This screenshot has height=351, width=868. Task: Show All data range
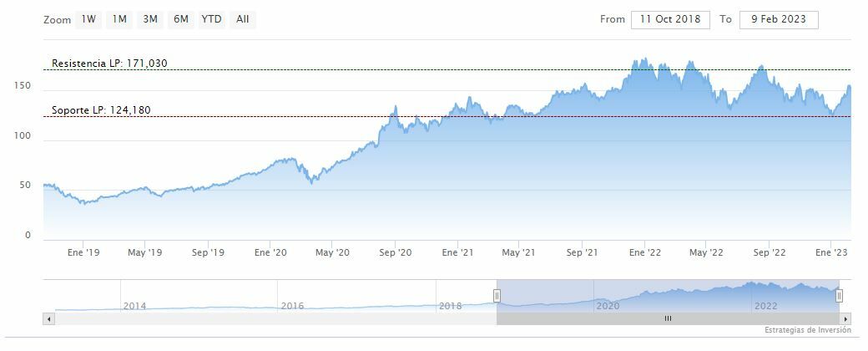click(x=242, y=19)
